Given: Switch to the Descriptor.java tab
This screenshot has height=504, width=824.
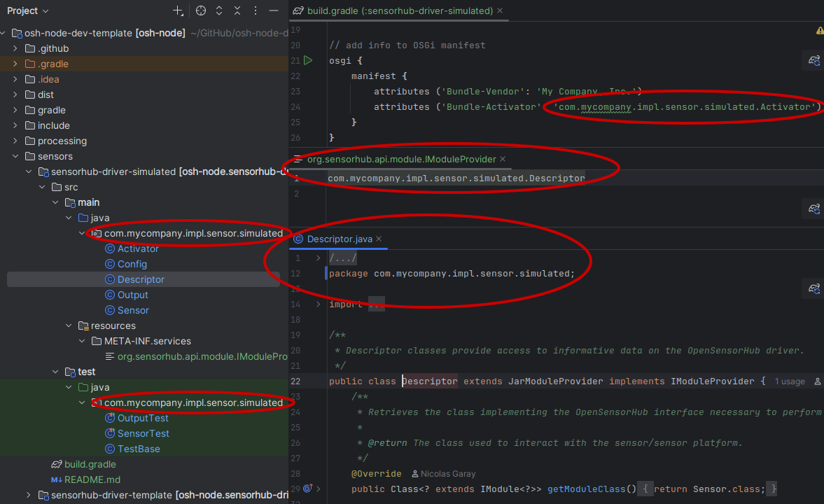Looking at the screenshot, I should click(x=339, y=239).
